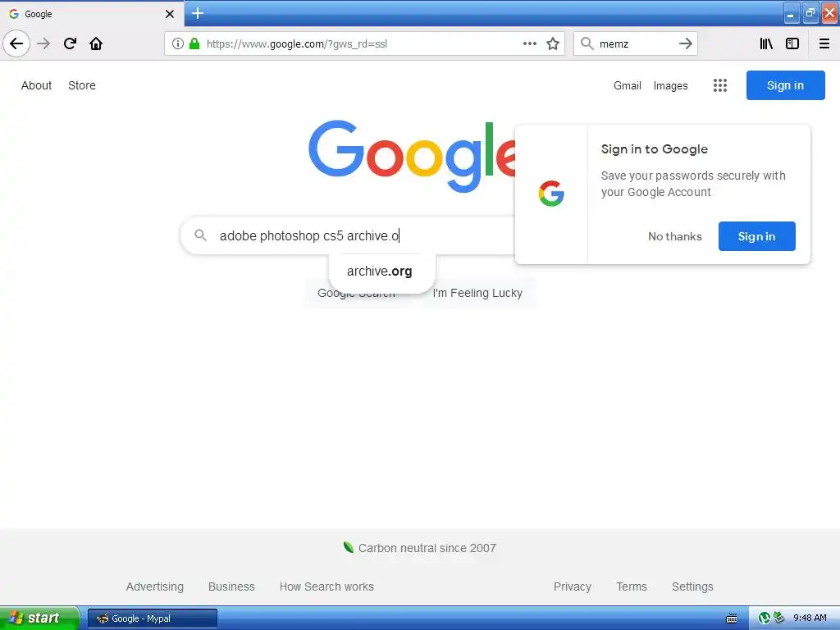
Task: Click the 9:48 AM taskbar clock
Action: click(810, 618)
